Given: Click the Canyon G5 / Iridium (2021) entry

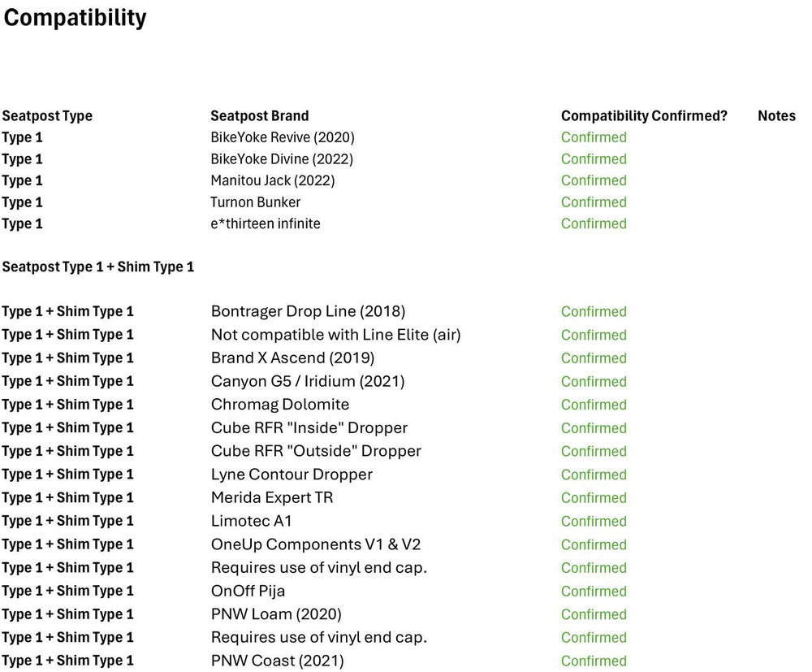Looking at the screenshot, I should click(307, 381).
